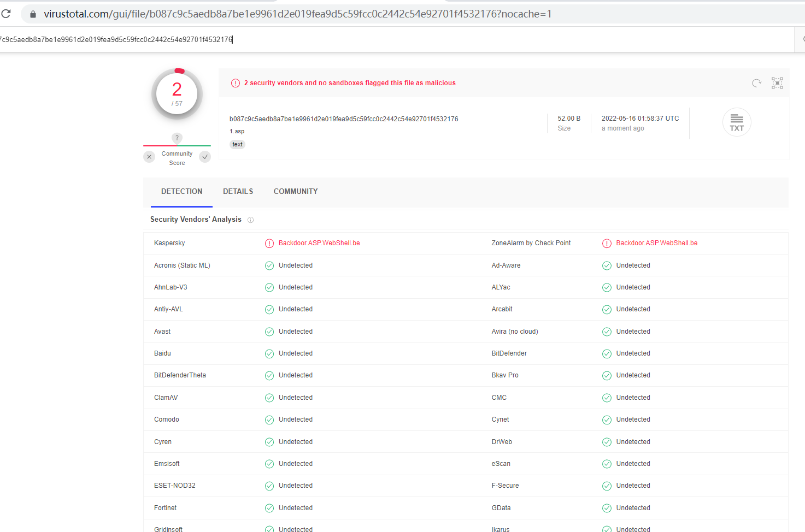Click the Cynet vendor name
Viewport: 805px width, 532px height.
pos(500,419)
